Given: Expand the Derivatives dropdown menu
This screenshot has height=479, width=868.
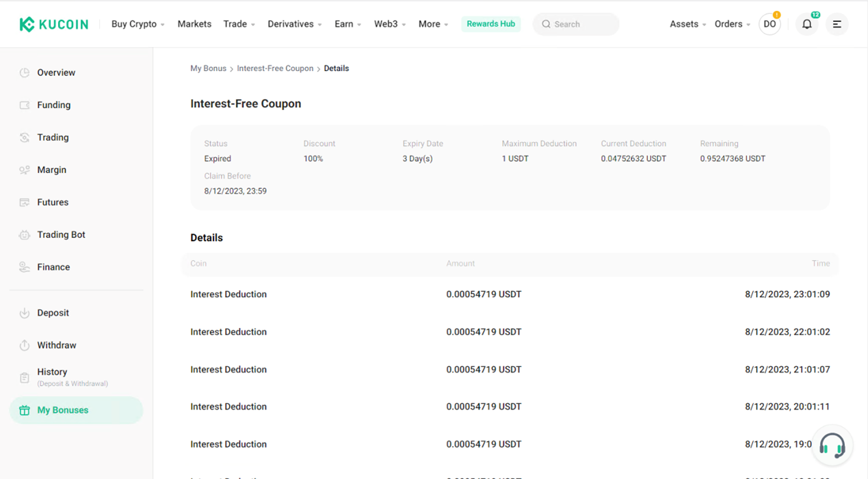Looking at the screenshot, I should pyautogui.click(x=295, y=24).
